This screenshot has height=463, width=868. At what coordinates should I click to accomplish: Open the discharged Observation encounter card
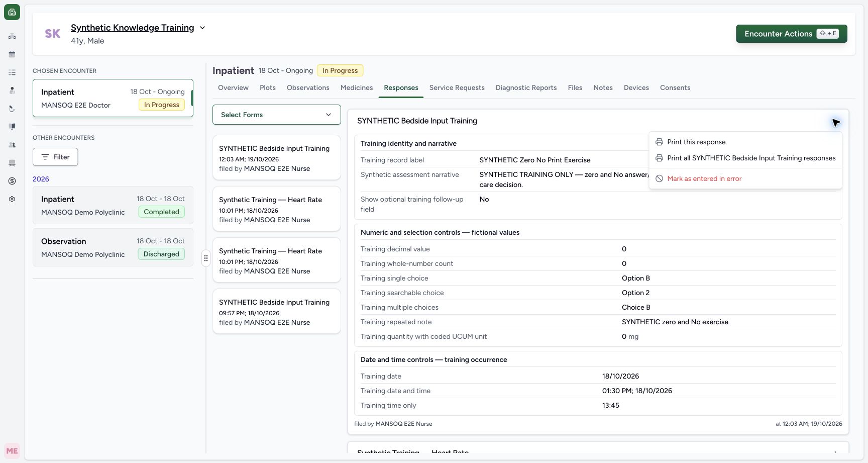point(113,247)
